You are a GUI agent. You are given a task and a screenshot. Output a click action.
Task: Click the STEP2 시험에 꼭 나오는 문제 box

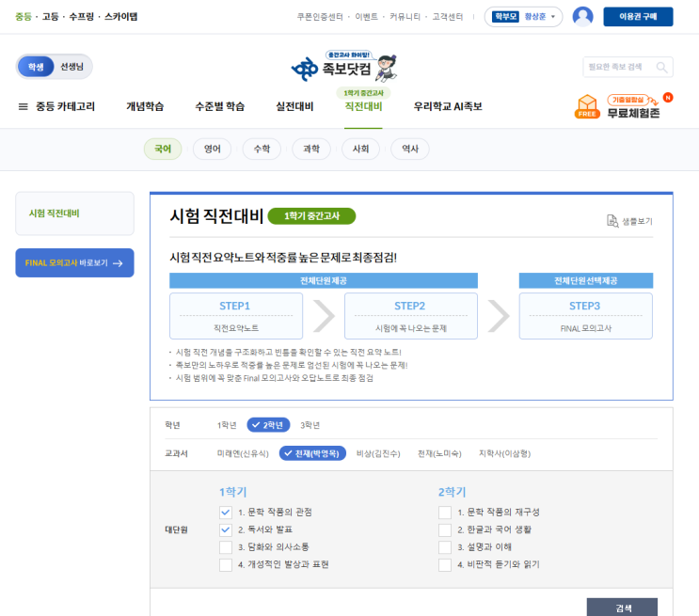tap(410, 316)
